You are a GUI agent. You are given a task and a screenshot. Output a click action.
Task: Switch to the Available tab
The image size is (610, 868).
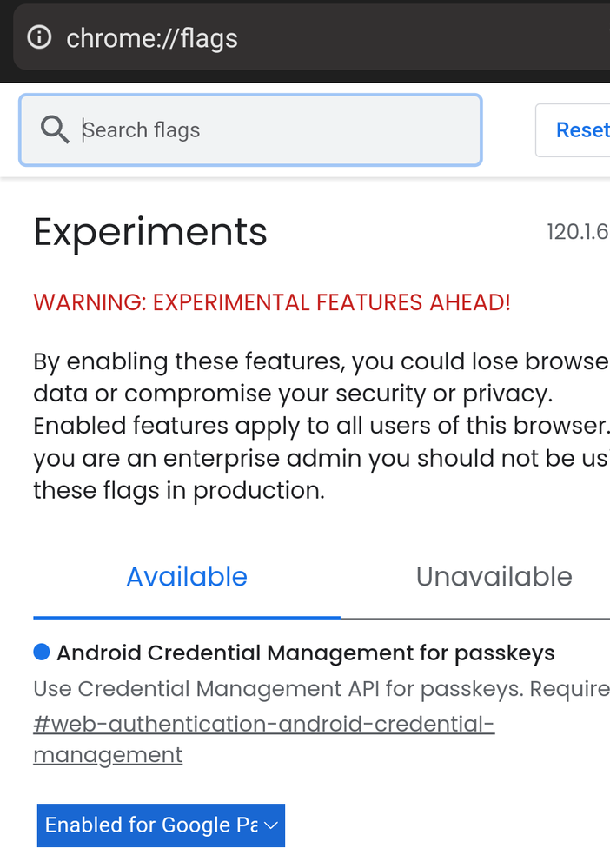point(187,577)
